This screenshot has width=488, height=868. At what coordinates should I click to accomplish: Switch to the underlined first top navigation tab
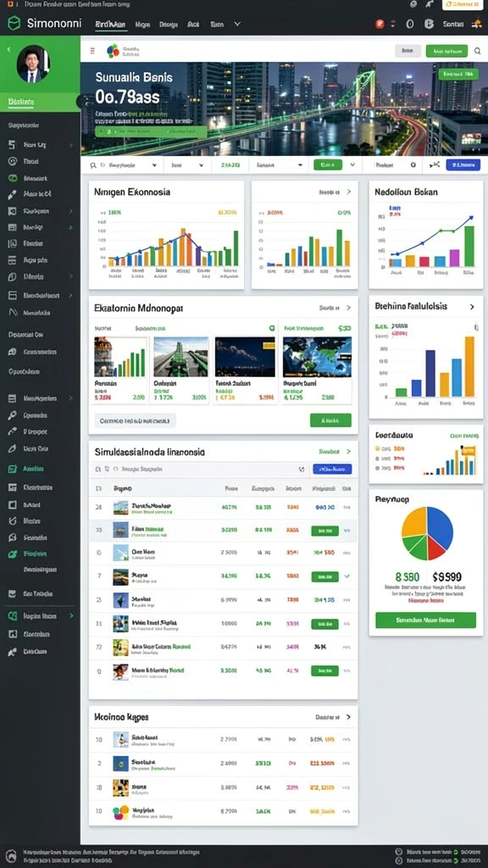point(111,25)
